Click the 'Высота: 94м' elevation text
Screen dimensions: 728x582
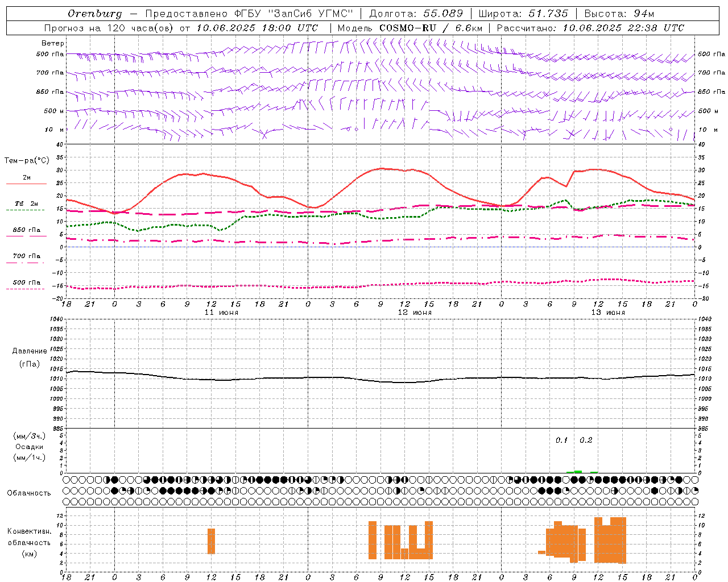(x=619, y=14)
